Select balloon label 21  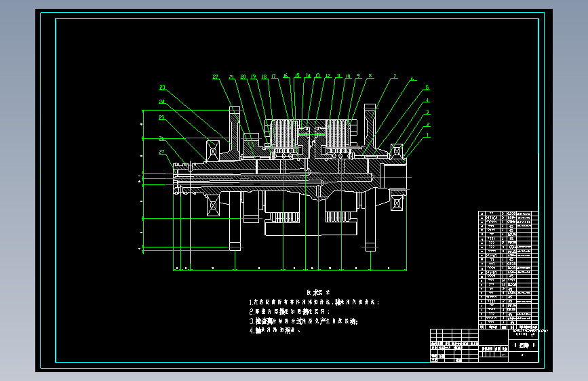232,77
